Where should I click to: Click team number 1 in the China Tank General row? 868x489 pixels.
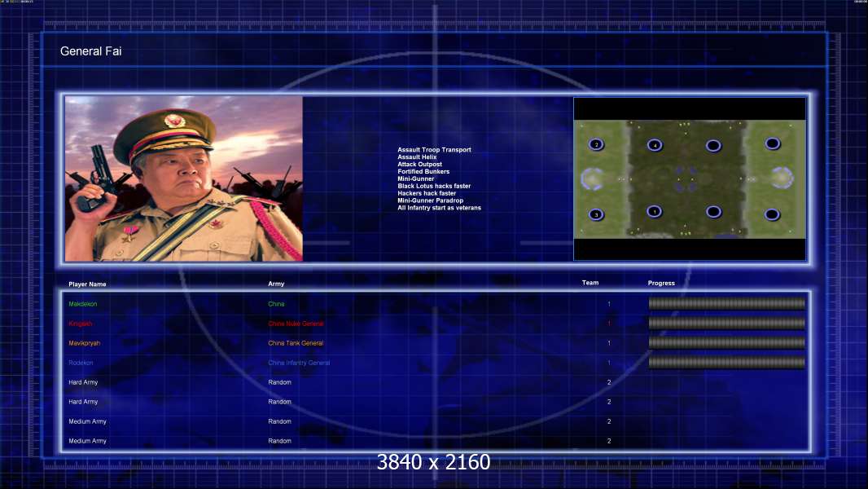(609, 343)
